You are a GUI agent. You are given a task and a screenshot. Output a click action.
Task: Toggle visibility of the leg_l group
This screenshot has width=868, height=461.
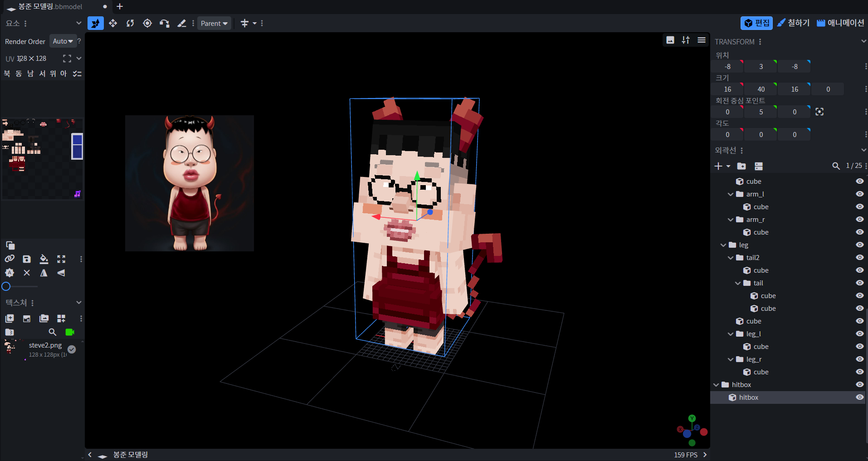(859, 334)
